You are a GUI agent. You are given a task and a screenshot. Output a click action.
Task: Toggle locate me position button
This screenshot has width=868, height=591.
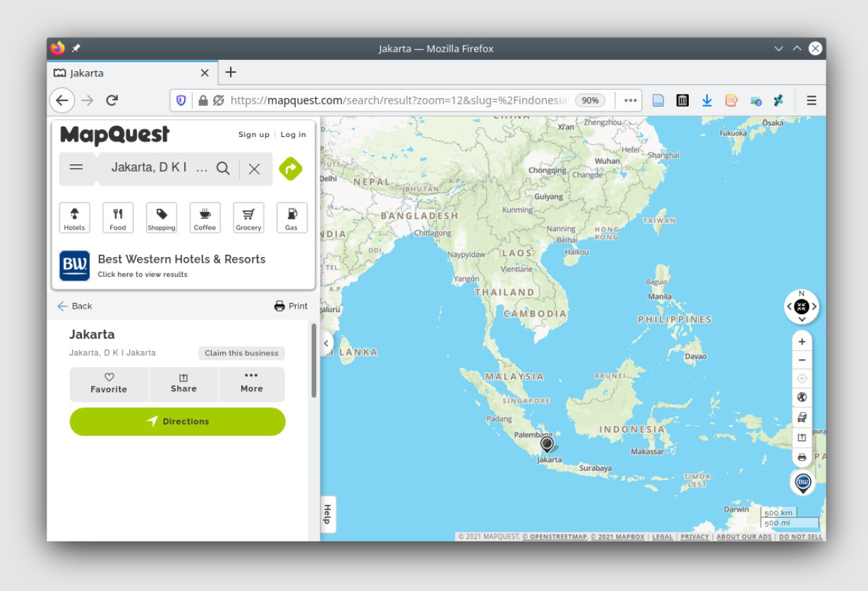(802, 378)
